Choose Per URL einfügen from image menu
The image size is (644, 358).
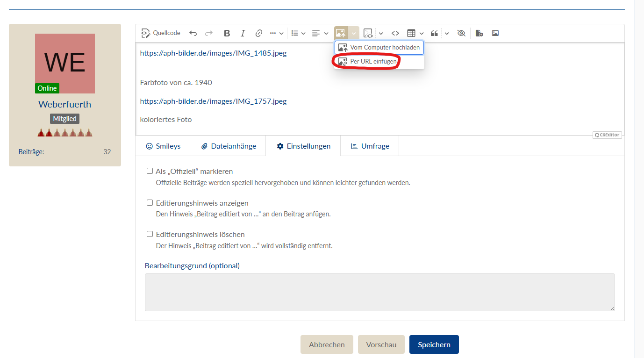pos(373,62)
